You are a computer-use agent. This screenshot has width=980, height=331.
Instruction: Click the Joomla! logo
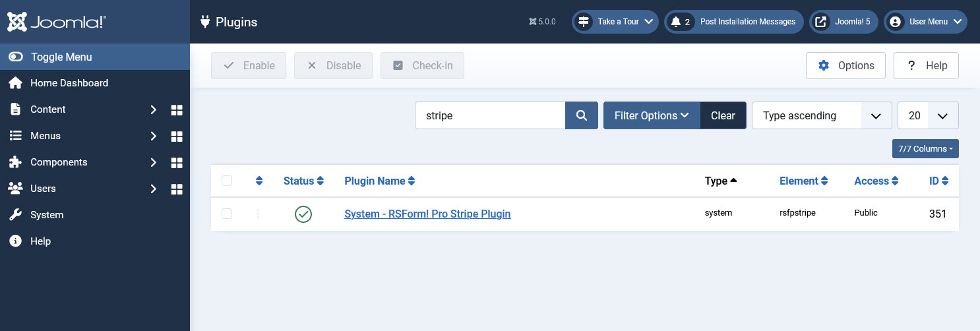[56, 22]
